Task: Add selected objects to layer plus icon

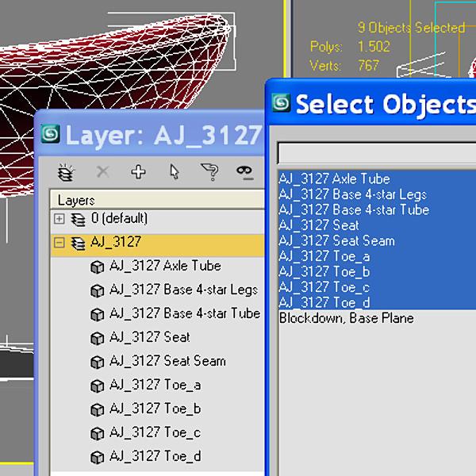Action: pyautogui.click(x=138, y=172)
